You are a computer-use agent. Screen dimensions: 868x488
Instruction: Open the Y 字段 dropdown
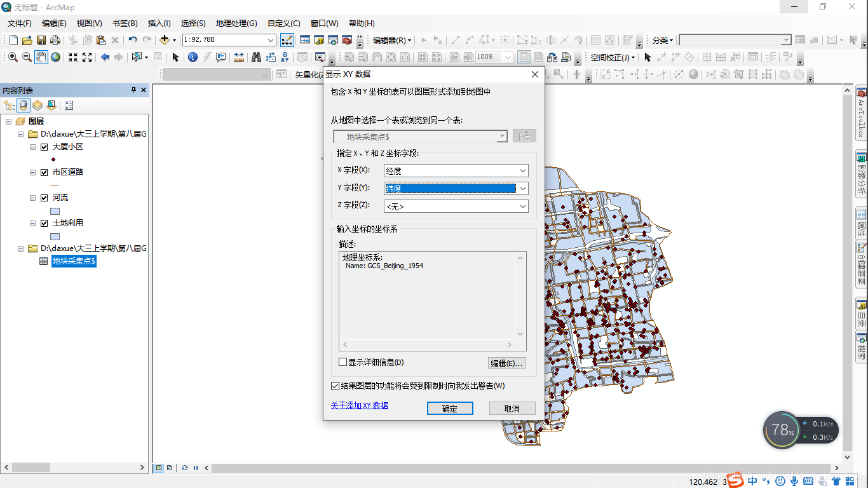[x=523, y=188]
